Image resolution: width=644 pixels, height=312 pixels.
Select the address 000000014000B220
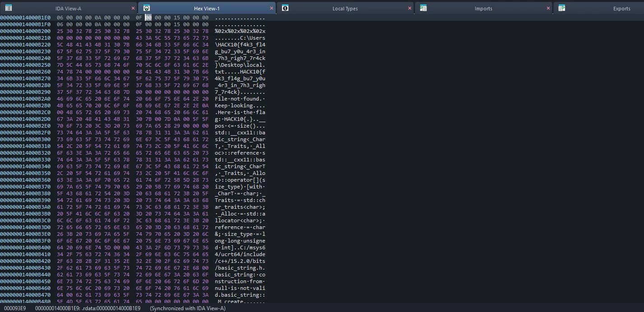25,45
